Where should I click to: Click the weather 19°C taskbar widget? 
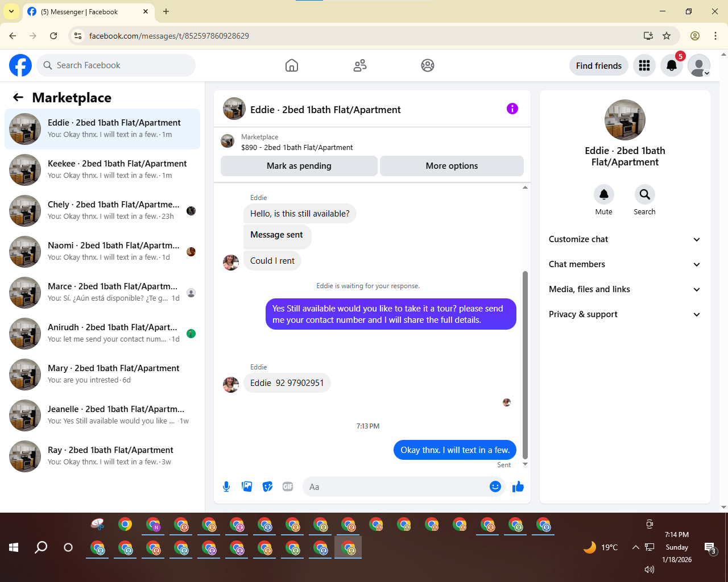click(601, 547)
